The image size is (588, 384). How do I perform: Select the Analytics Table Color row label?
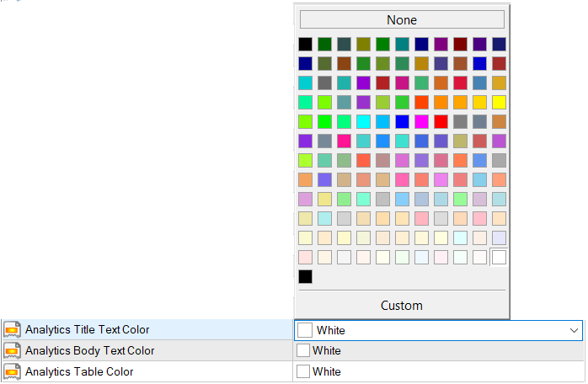click(79, 371)
